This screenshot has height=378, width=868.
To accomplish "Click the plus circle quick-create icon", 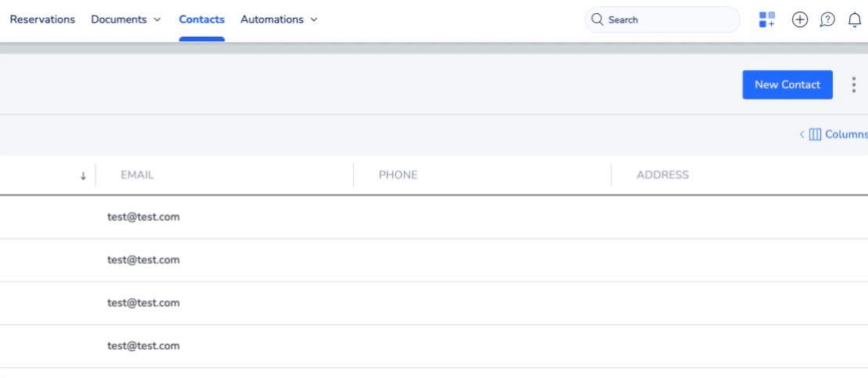I will tap(799, 20).
